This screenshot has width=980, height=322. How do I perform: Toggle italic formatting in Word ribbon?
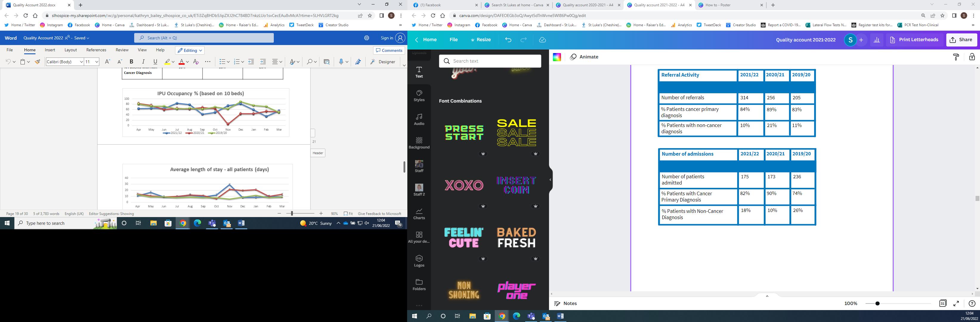pyautogui.click(x=143, y=62)
